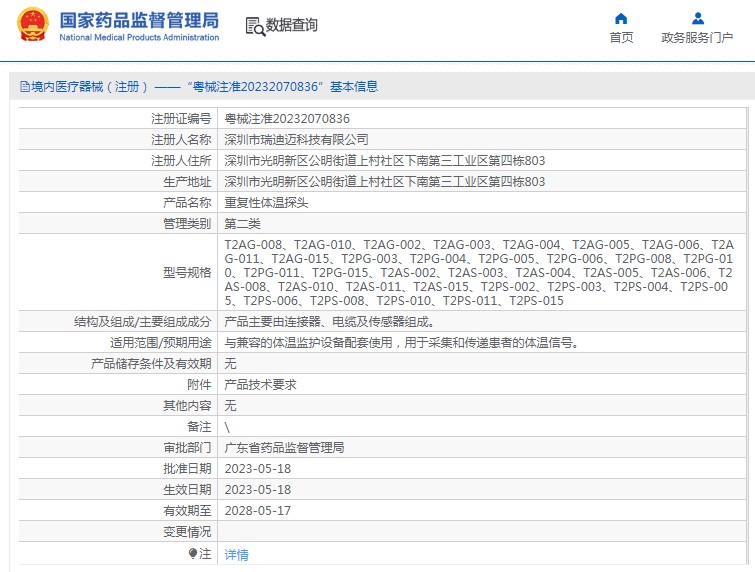This screenshot has height=572, width=755.
Task: Click the 管理类别 label
Action: tap(187, 224)
